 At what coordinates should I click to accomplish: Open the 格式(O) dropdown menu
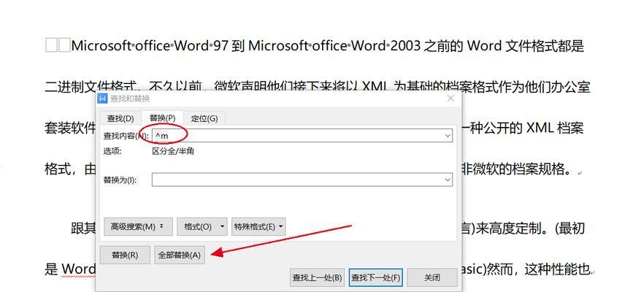point(202,227)
